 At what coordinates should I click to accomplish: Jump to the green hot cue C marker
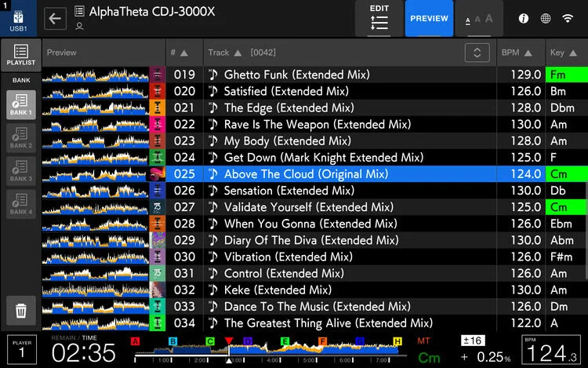coord(209,341)
